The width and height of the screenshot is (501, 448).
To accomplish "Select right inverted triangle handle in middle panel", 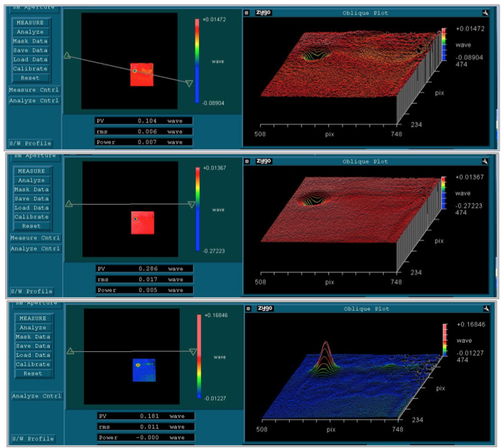I will coord(190,205).
